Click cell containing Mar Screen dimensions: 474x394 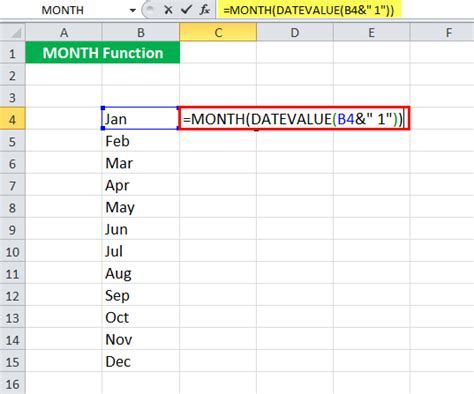click(x=140, y=163)
